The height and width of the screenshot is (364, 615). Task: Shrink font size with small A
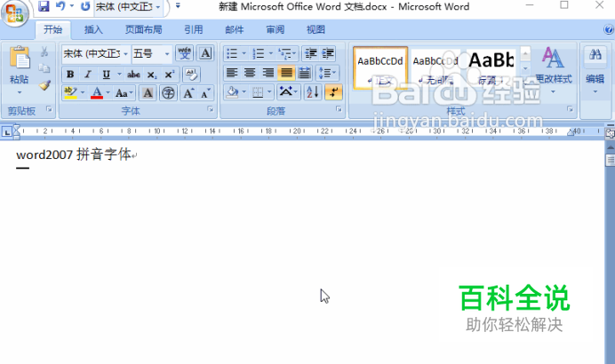[x=205, y=93]
